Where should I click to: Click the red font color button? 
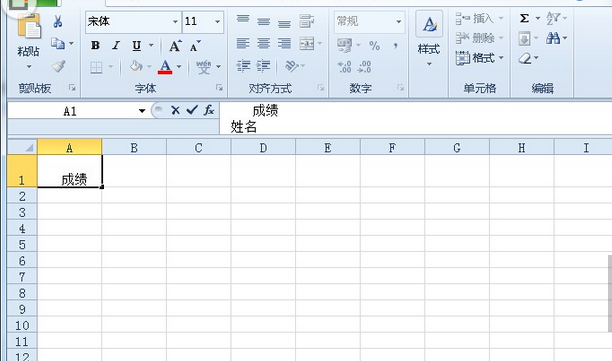[x=165, y=67]
